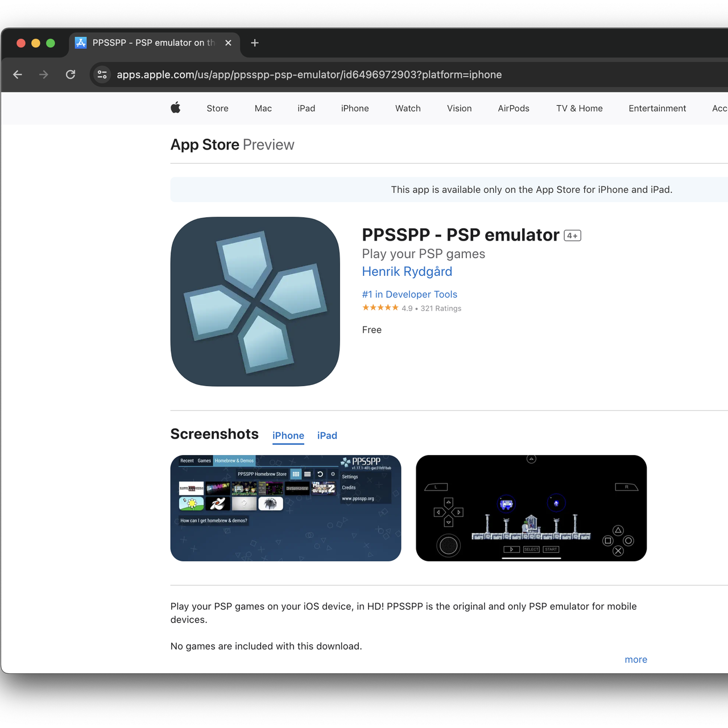The height and width of the screenshot is (728, 728).
Task: Maximize the browser window
Action: (x=51, y=43)
